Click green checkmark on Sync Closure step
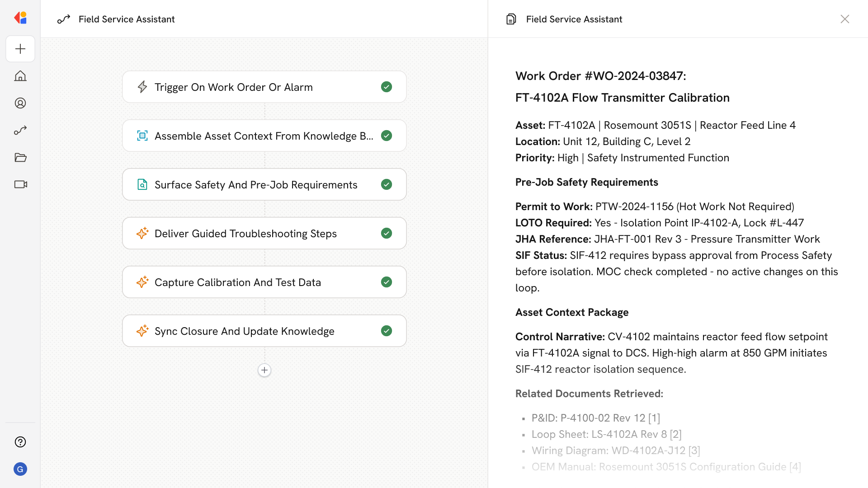The width and height of the screenshot is (868, 488). 386,331
